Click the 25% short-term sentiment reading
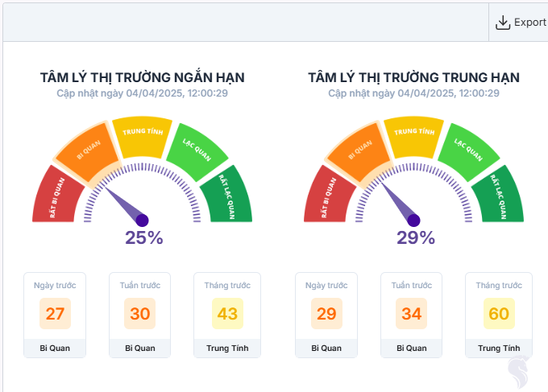 point(144,237)
